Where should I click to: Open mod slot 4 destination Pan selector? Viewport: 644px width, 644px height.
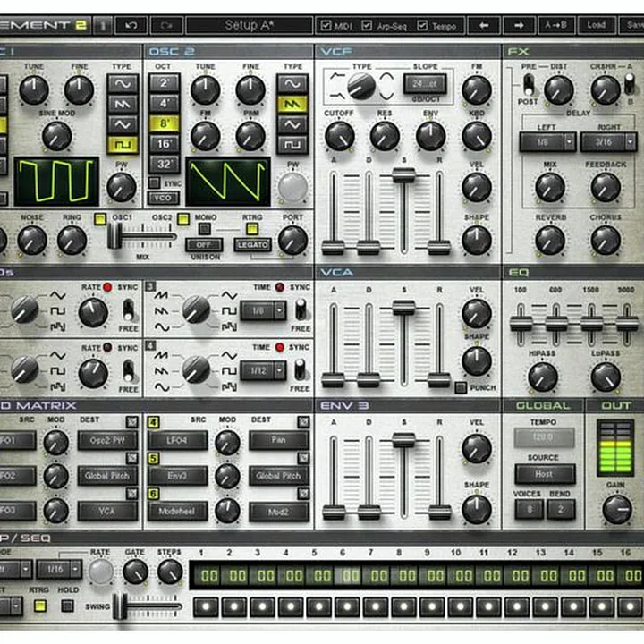279,440
